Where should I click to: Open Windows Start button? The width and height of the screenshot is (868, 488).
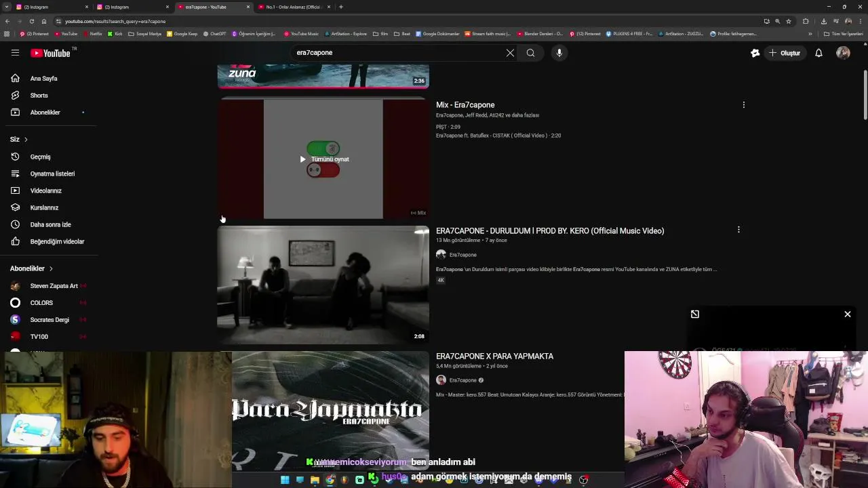click(x=285, y=480)
